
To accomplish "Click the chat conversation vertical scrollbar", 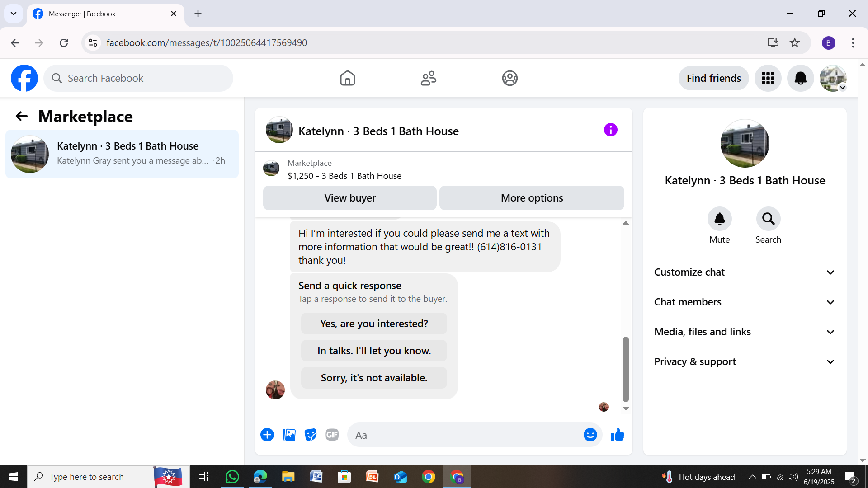I will pos(626,369).
